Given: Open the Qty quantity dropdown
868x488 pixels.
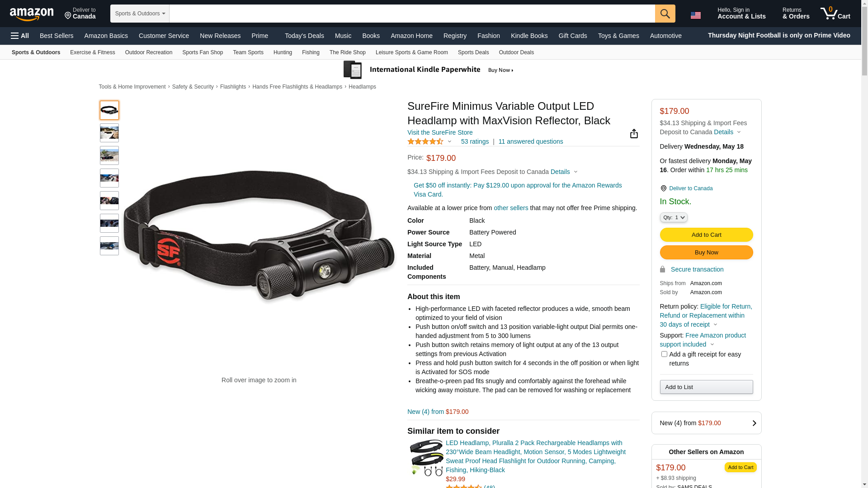Looking at the screenshot, I should pyautogui.click(x=673, y=217).
